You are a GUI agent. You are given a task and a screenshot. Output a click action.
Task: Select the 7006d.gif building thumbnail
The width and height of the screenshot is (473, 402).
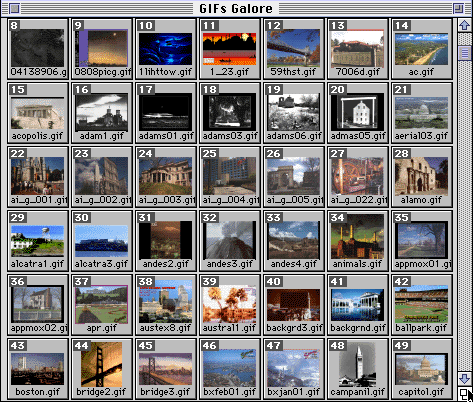click(x=358, y=49)
